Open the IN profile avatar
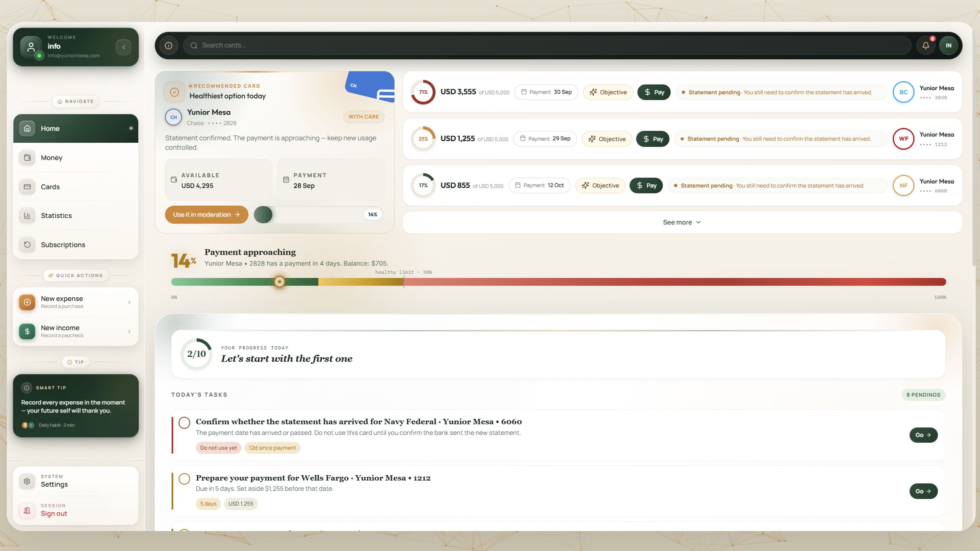 pos(948,46)
